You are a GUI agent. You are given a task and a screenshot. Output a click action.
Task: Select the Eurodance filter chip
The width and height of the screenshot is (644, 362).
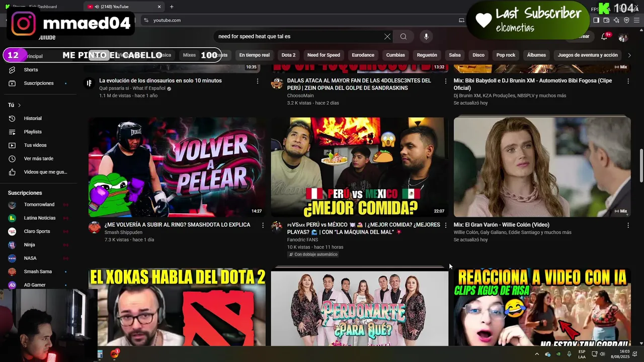pos(363,55)
